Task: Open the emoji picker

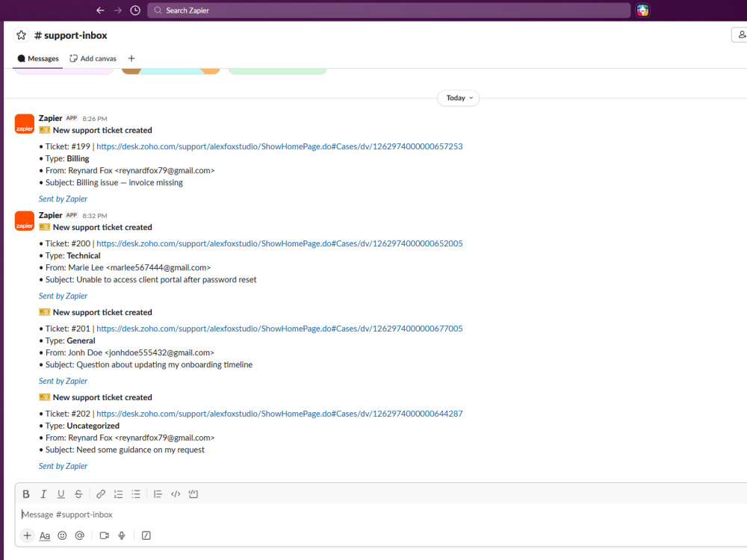Action: click(62, 535)
